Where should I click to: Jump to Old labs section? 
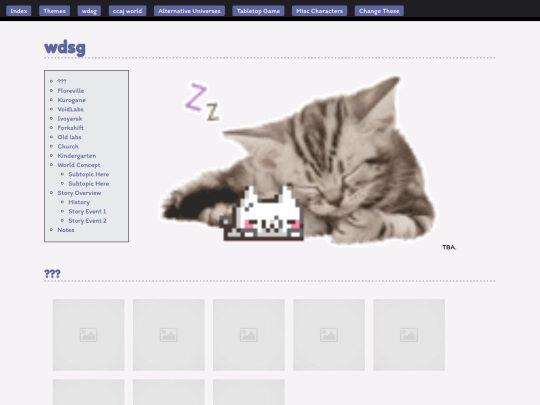pos(69,137)
